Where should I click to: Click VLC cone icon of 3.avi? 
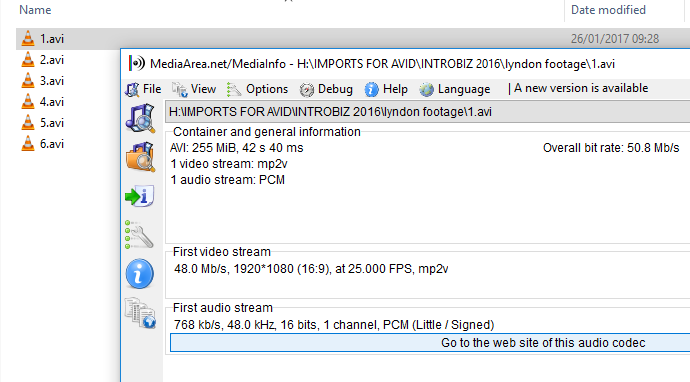pos(28,81)
